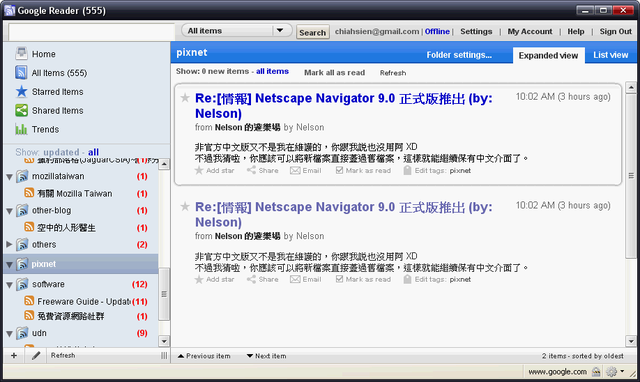The image size is (640, 382).
Task: Open Settings in top bar
Action: point(476,31)
